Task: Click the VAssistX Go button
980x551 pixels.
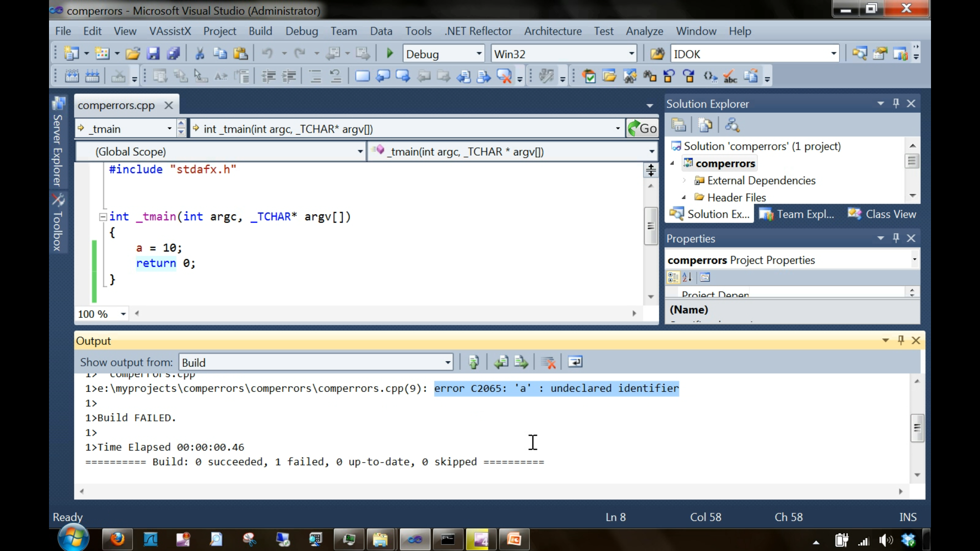Action: [643, 129]
